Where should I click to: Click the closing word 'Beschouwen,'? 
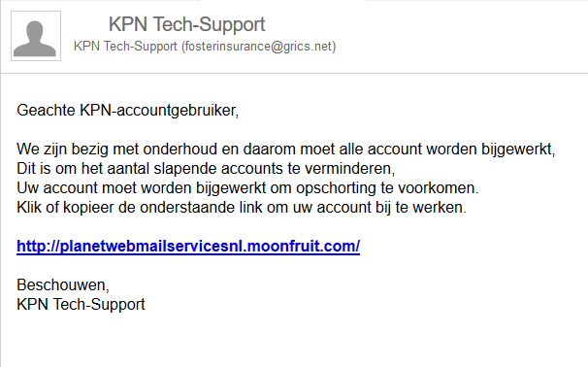pos(63,285)
